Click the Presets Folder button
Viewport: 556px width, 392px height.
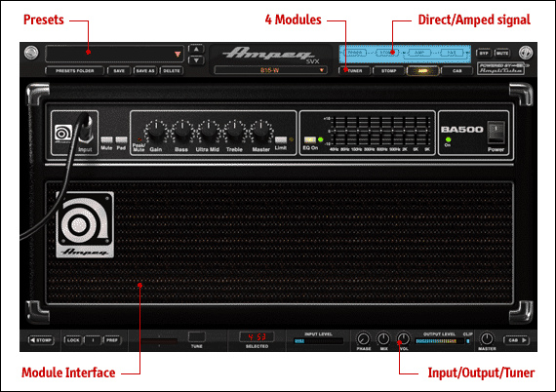[75, 71]
